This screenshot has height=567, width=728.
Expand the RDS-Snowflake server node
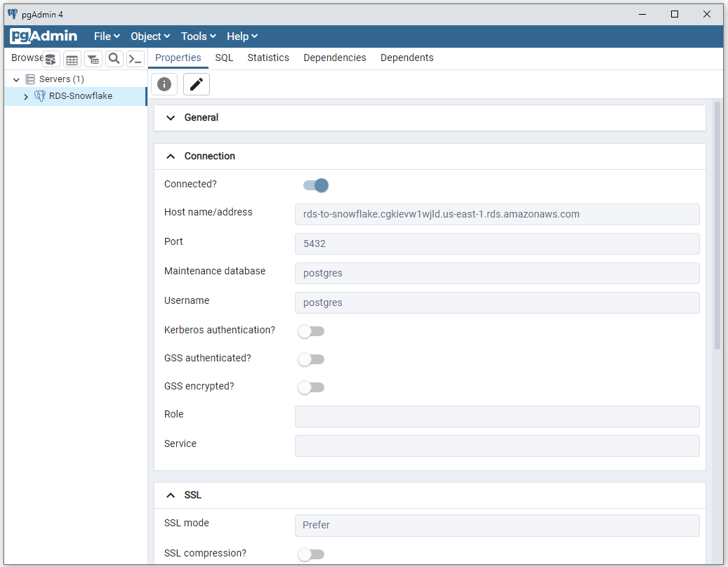[x=26, y=97]
